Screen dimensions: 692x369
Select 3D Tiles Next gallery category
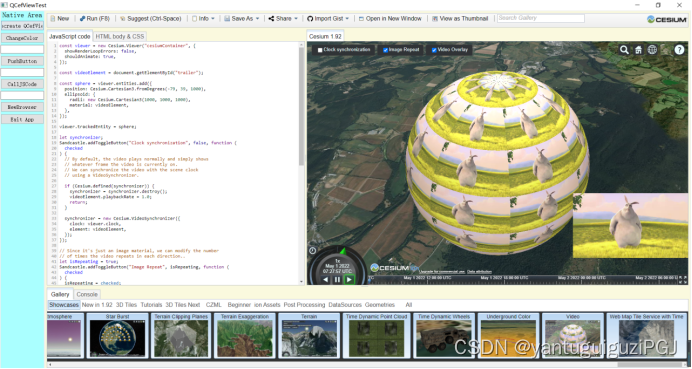183,305
